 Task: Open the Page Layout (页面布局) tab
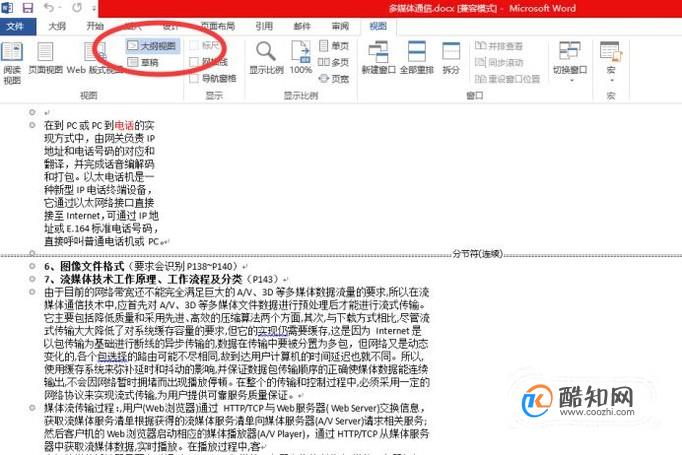point(217,27)
